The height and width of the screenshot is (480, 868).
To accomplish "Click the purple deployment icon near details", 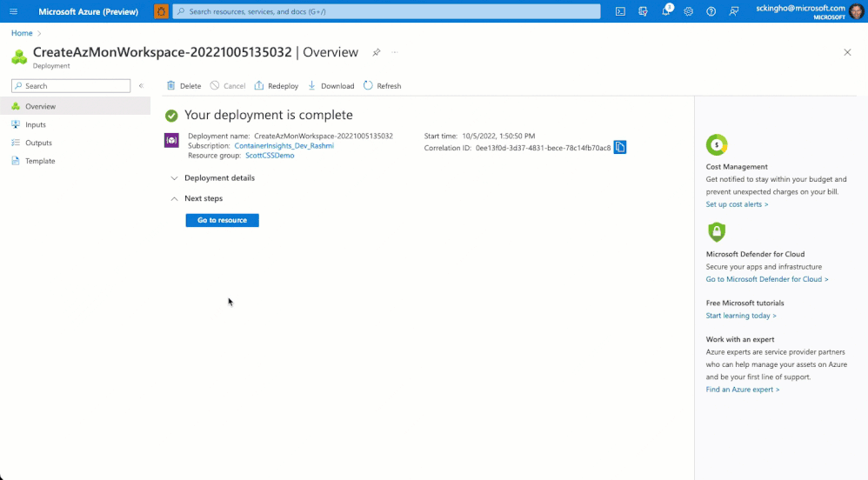I will 171,141.
